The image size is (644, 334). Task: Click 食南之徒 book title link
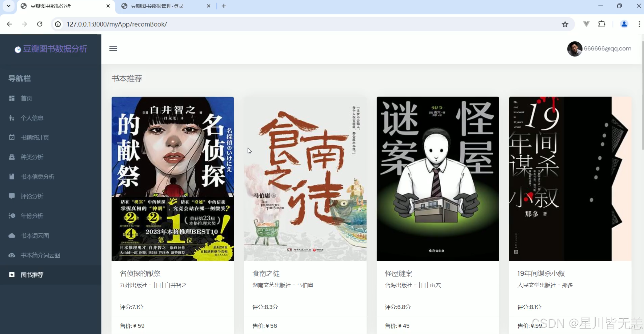pos(266,273)
